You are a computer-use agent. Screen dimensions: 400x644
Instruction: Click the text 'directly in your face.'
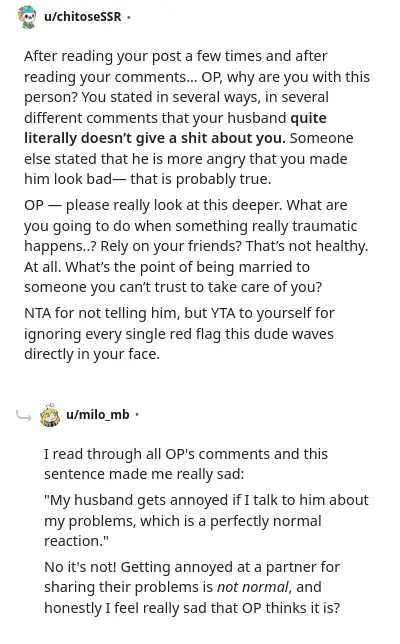92,354
